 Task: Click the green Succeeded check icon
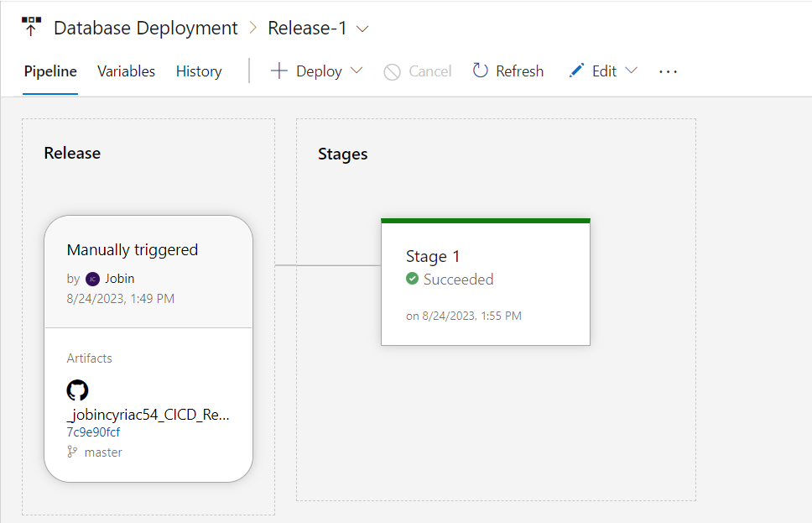click(x=412, y=279)
